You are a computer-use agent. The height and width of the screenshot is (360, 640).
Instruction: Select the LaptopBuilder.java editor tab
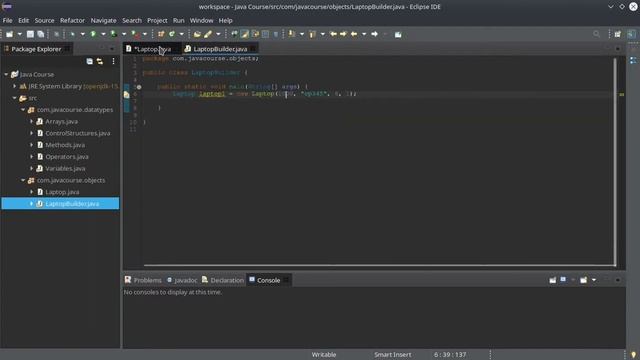220,49
